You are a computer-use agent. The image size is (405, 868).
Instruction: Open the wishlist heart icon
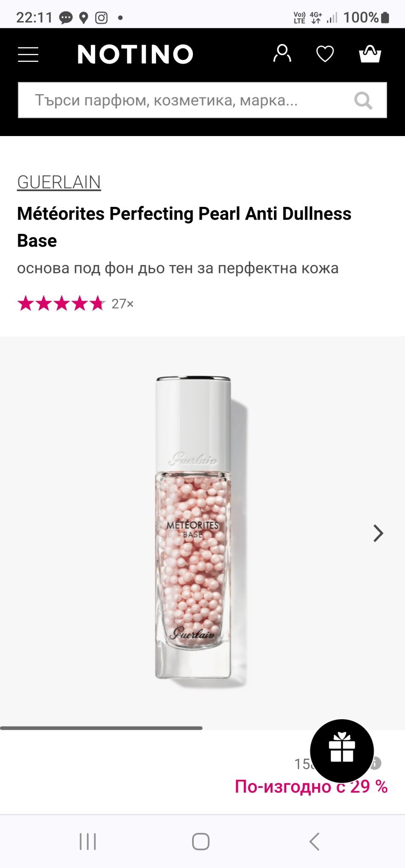(x=325, y=54)
